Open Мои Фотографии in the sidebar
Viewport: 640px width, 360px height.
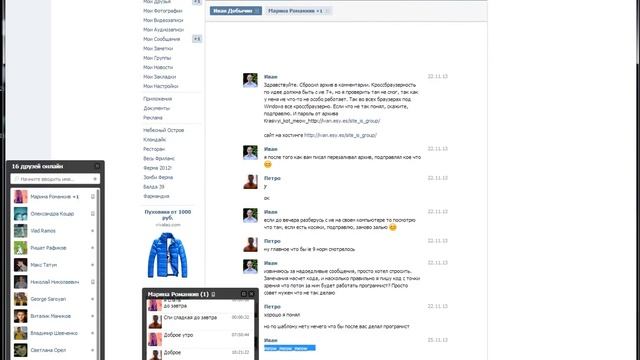pyautogui.click(x=162, y=11)
